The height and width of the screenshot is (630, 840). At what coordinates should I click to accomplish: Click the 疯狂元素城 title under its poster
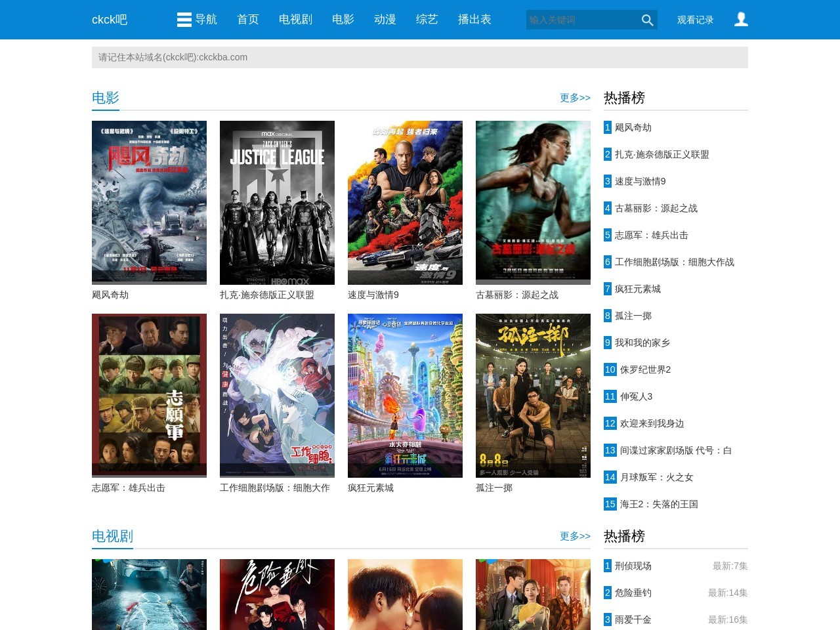point(371,488)
